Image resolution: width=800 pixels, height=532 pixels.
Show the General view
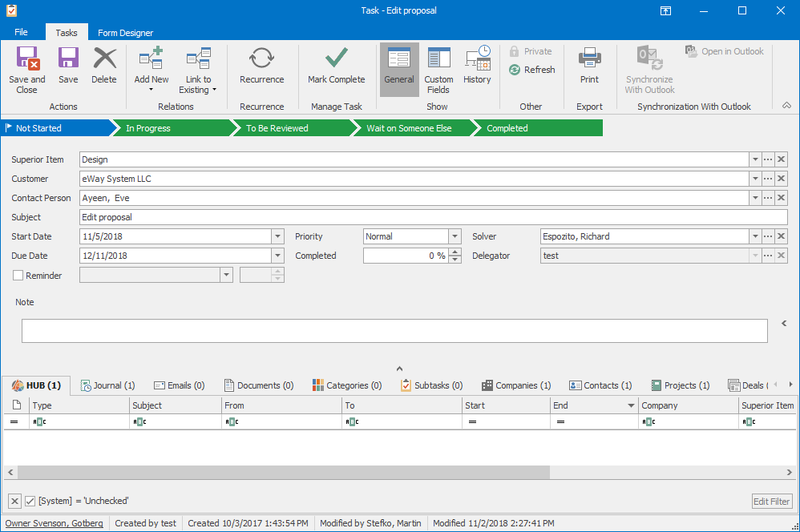pyautogui.click(x=399, y=69)
